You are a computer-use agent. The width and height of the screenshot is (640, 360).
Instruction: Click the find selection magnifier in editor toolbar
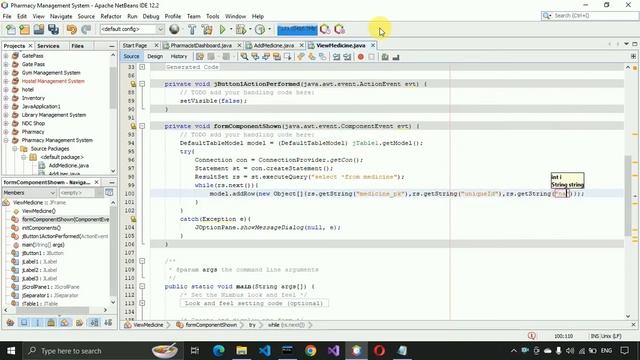point(244,57)
